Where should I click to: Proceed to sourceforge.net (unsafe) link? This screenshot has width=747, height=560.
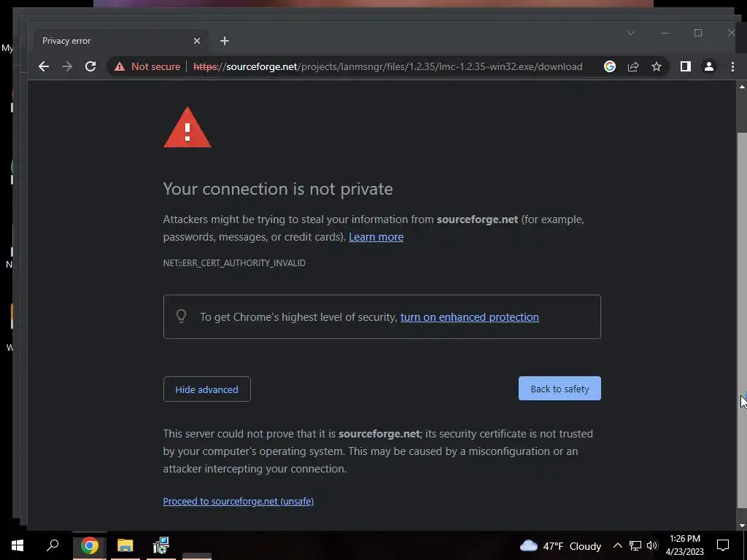tap(239, 501)
